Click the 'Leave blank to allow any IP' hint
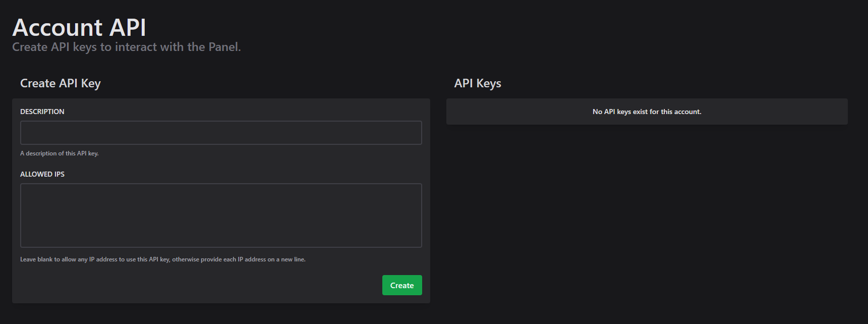 click(76, 259)
